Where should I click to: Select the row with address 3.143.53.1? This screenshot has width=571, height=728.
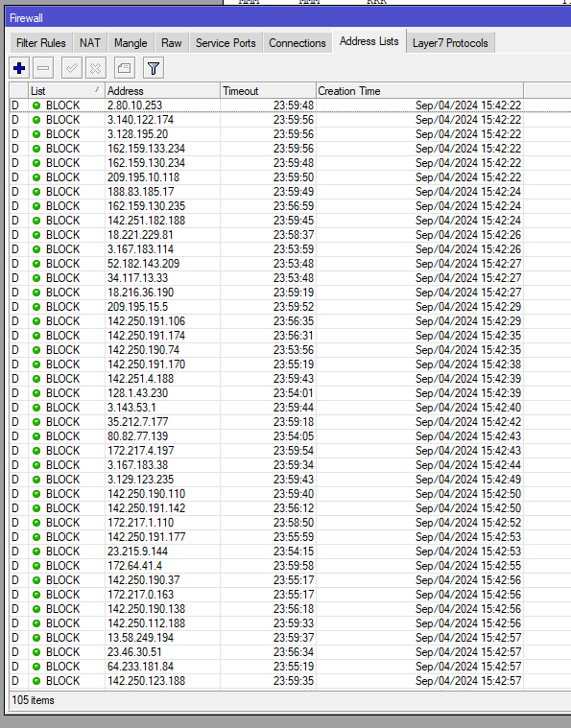point(290,408)
